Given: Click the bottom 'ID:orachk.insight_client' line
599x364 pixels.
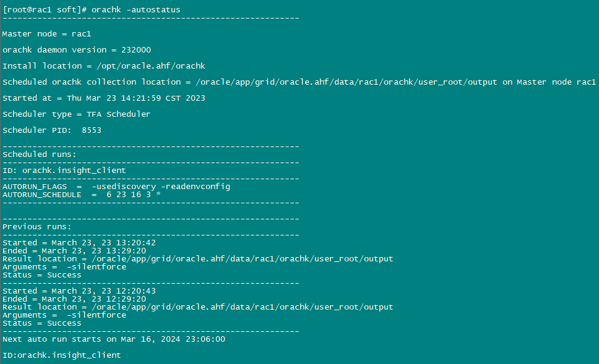Looking at the screenshot, I should [x=61, y=355].
